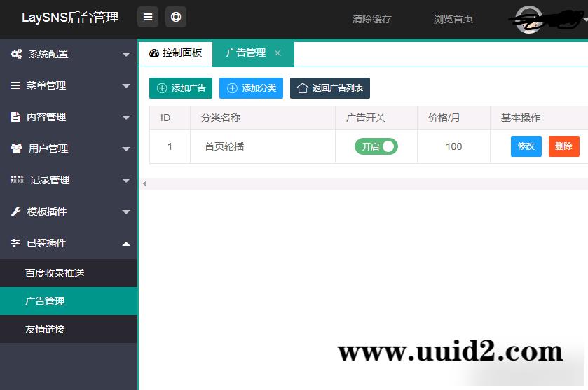Click the red 删除 button
This screenshot has width=588, height=390.
[563, 146]
